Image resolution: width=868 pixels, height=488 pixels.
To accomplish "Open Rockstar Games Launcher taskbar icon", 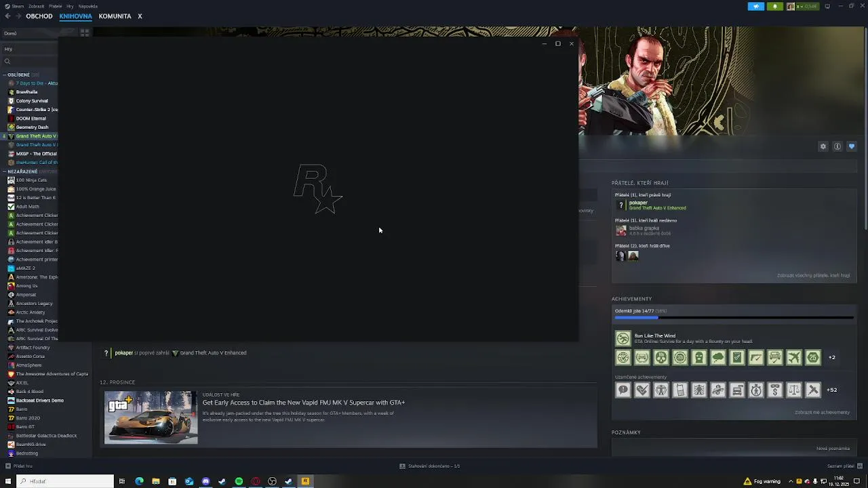I will click(305, 481).
